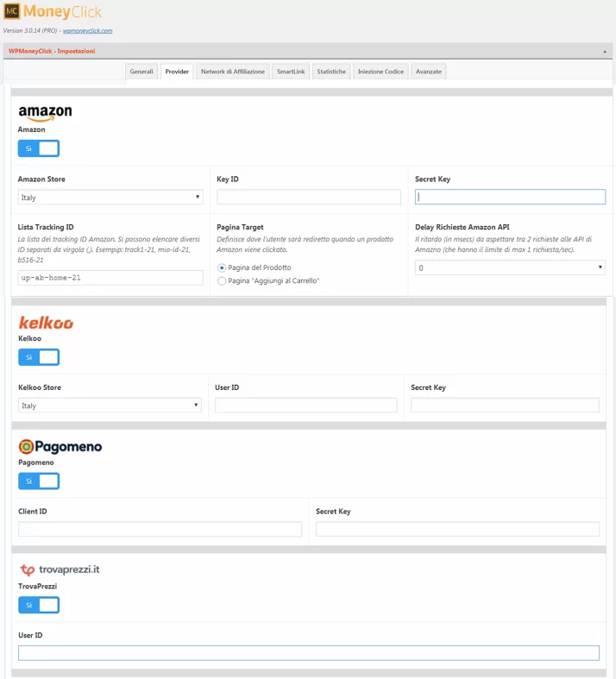Select the Provider tab
Image resolution: width=616 pixels, height=679 pixels.
click(x=177, y=72)
